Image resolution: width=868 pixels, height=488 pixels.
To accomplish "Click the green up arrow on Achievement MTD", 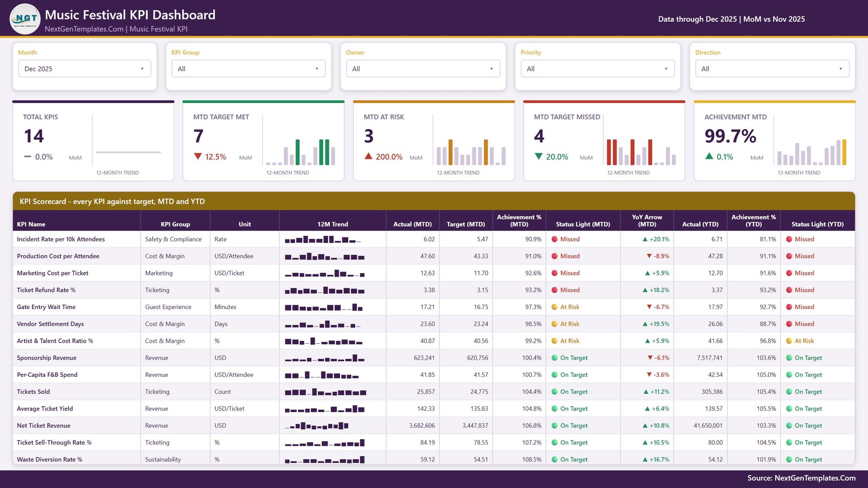I will pyautogui.click(x=709, y=156).
